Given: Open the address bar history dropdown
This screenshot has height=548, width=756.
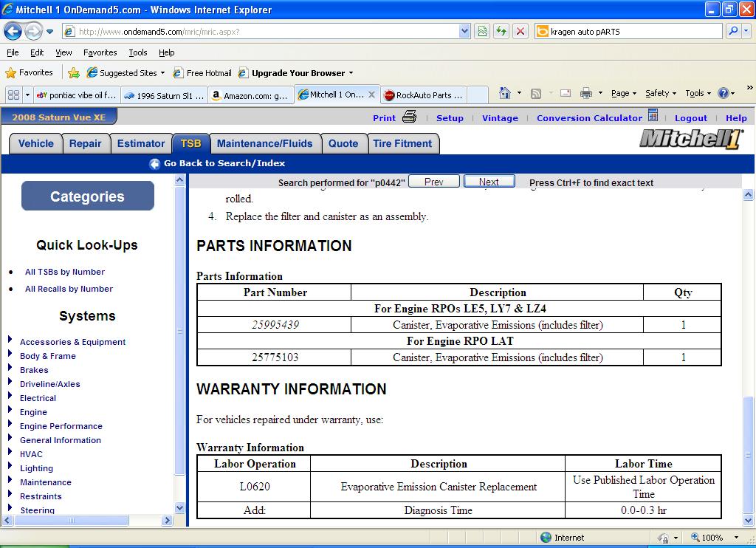Looking at the screenshot, I should [464, 32].
